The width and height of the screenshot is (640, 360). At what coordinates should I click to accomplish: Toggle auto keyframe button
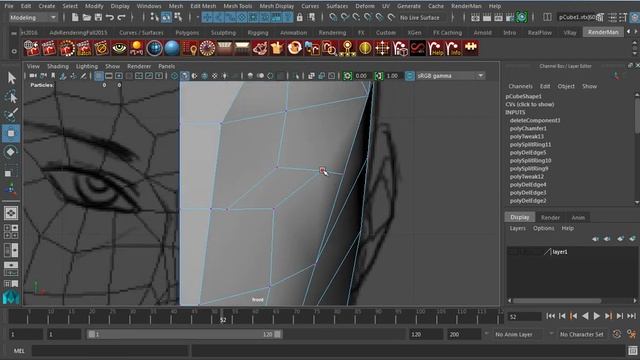(616, 334)
